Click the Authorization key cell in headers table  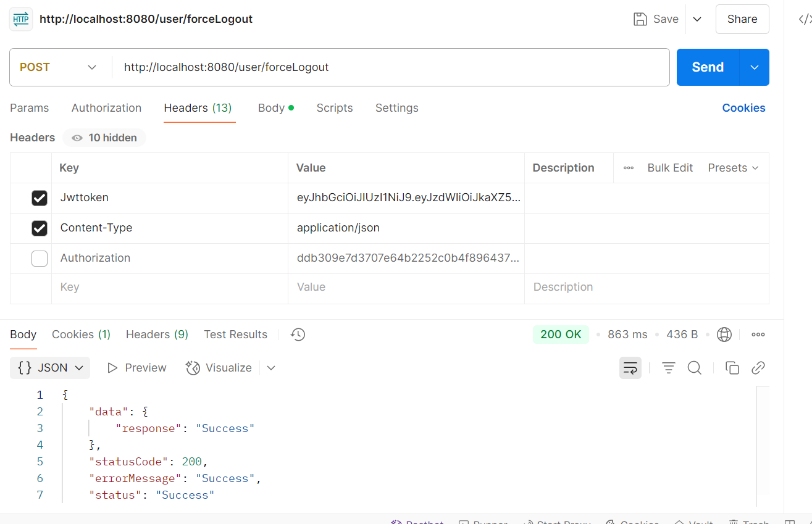170,258
